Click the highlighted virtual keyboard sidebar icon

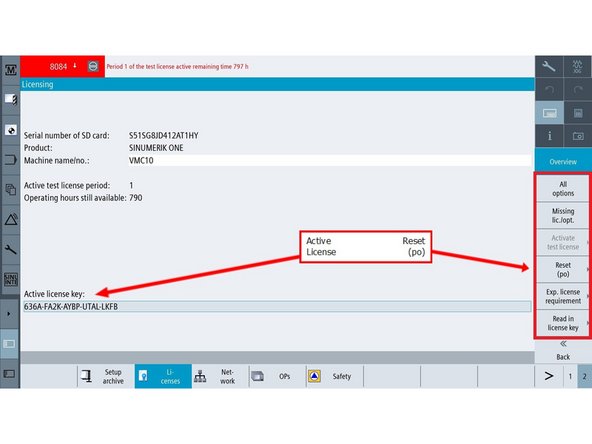click(x=9, y=344)
